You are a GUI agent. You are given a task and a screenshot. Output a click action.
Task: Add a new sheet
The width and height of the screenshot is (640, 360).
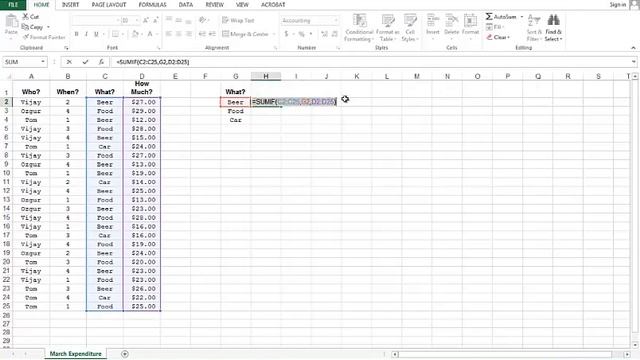point(125,354)
